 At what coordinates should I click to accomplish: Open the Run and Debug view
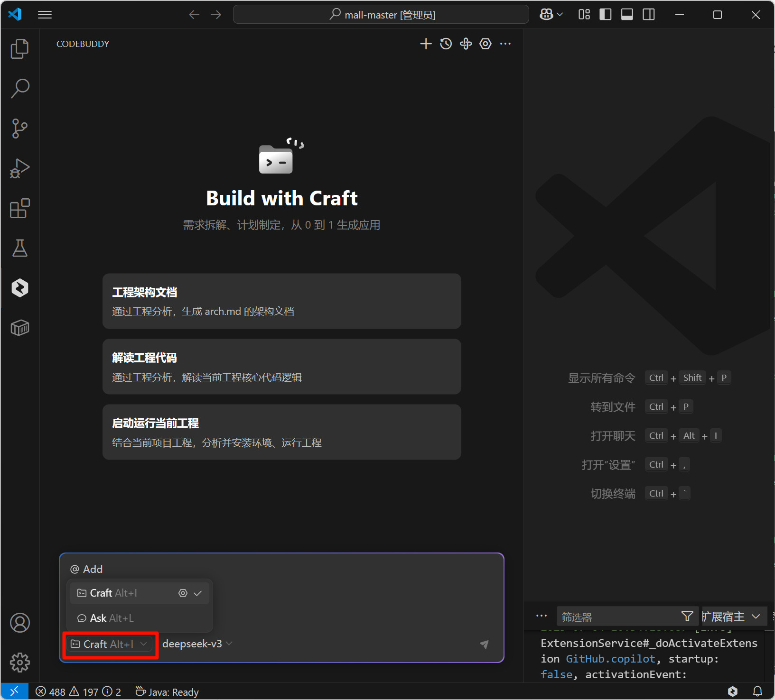19,168
